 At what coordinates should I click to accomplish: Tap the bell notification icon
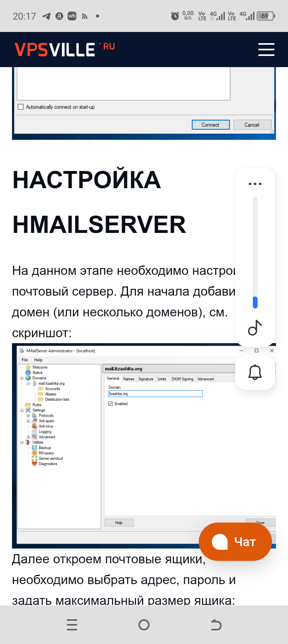coord(255,372)
